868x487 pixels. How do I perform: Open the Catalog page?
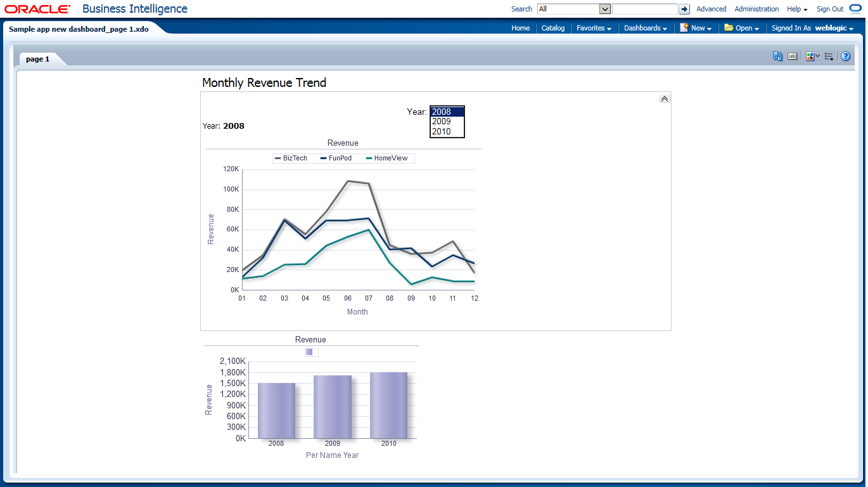pyautogui.click(x=553, y=28)
